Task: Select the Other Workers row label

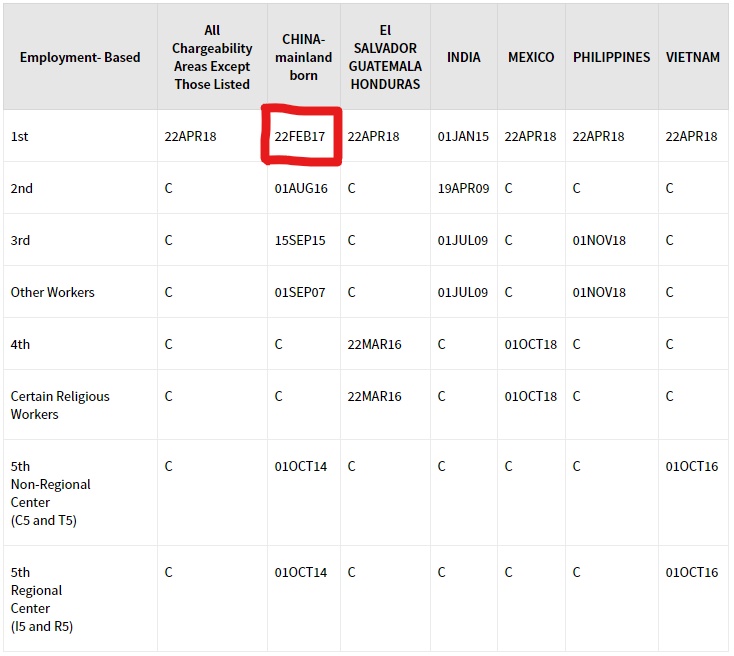Action: point(52,293)
